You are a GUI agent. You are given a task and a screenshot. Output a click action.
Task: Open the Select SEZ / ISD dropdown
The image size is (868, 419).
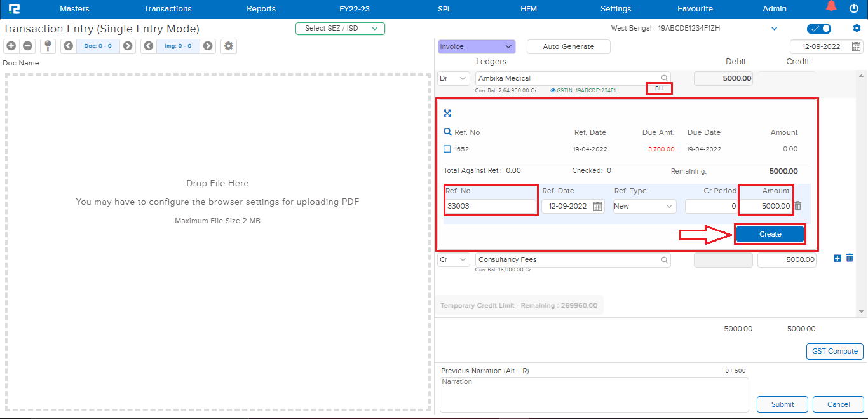(340, 29)
